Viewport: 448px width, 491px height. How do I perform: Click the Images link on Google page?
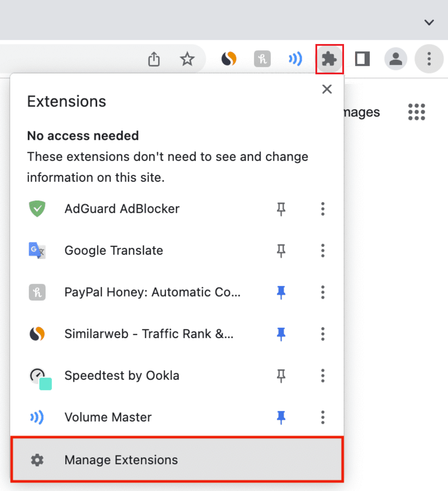[x=362, y=113]
